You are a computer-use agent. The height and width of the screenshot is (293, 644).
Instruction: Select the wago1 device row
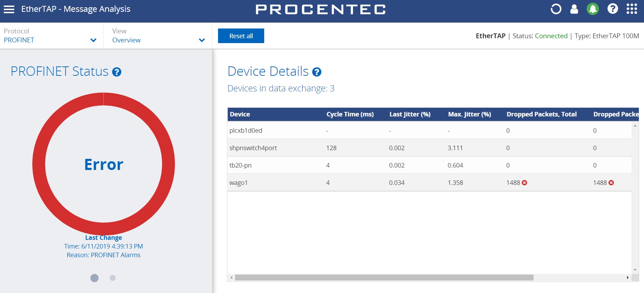pos(429,182)
